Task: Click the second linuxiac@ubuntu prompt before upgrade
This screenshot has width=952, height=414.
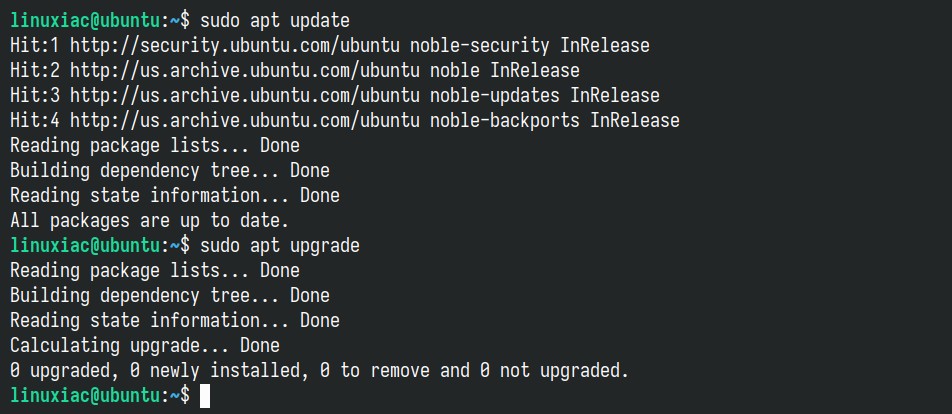Action: pyautogui.click(x=85, y=245)
